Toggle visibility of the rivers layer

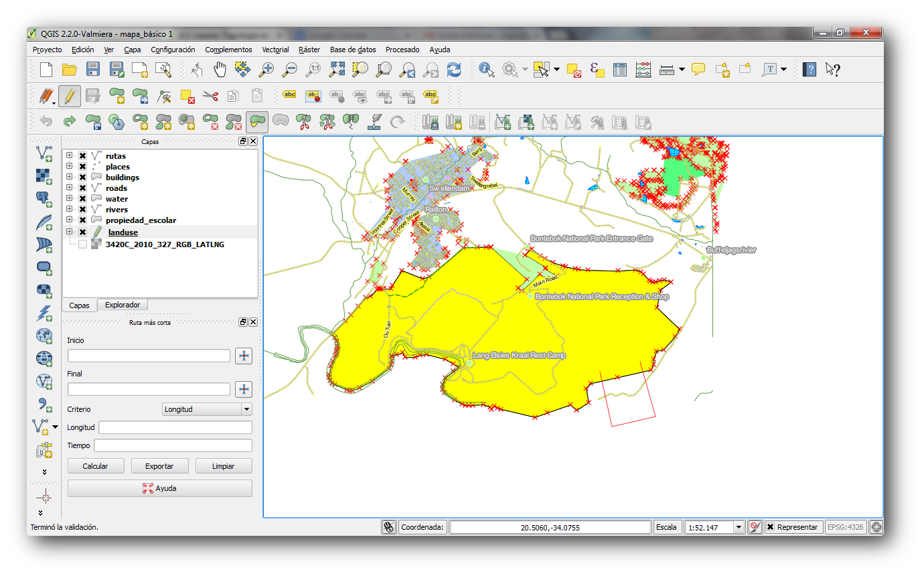coord(82,210)
